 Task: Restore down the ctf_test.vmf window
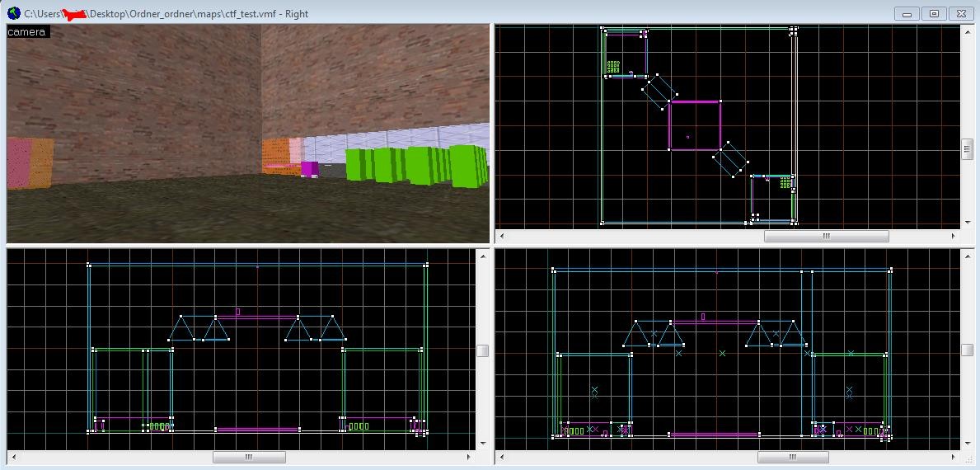pyautogui.click(x=935, y=13)
